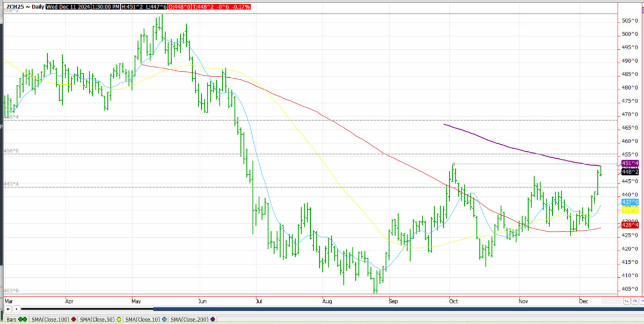Click the 443^4 horizontal level label

click(x=12, y=184)
